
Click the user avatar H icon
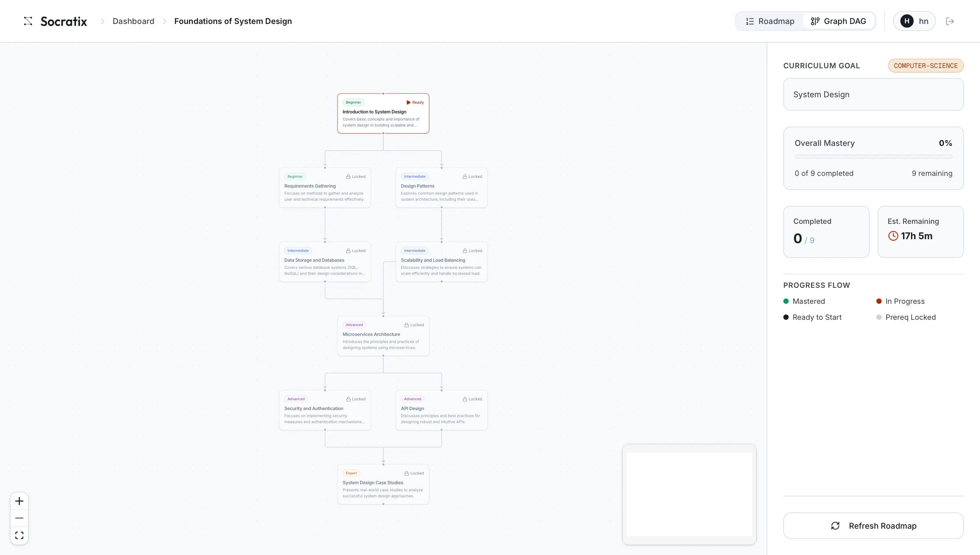coord(907,21)
